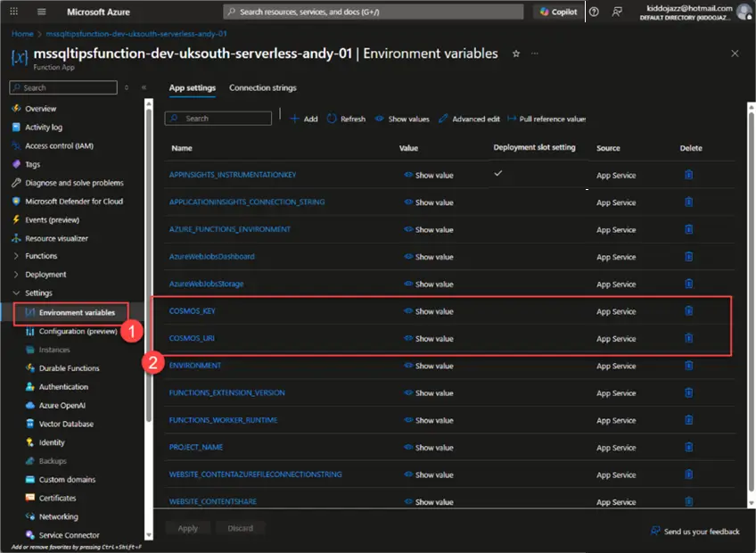Open Durable Functions
This screenshot has height=553, width=756.
(69, 368)
